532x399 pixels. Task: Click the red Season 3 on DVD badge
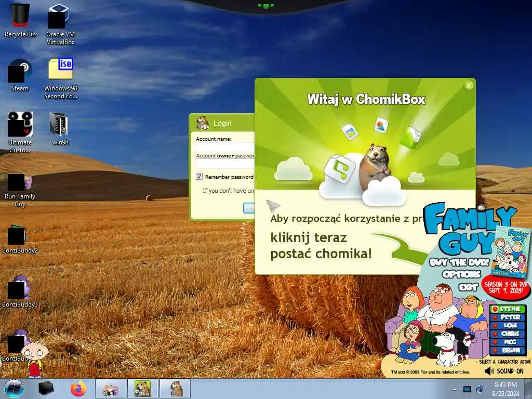[x=506, y=287]
